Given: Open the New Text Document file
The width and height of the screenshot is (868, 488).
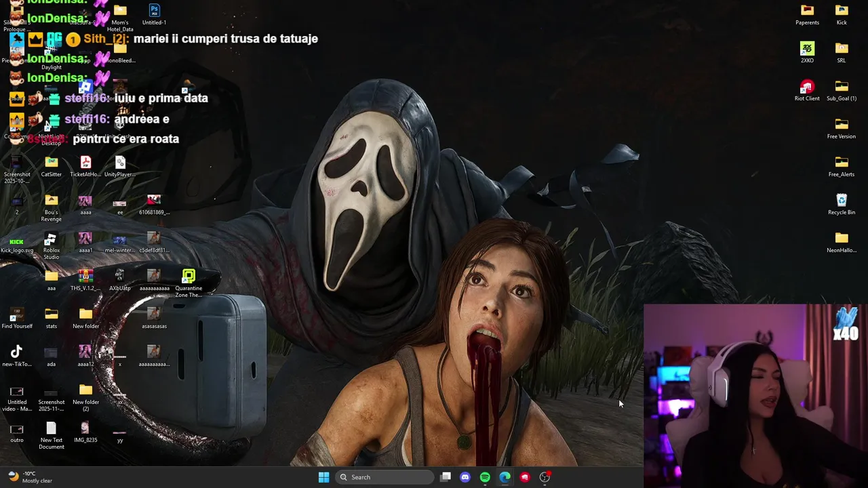Looking at the screenshot, I should coord(52,428).
